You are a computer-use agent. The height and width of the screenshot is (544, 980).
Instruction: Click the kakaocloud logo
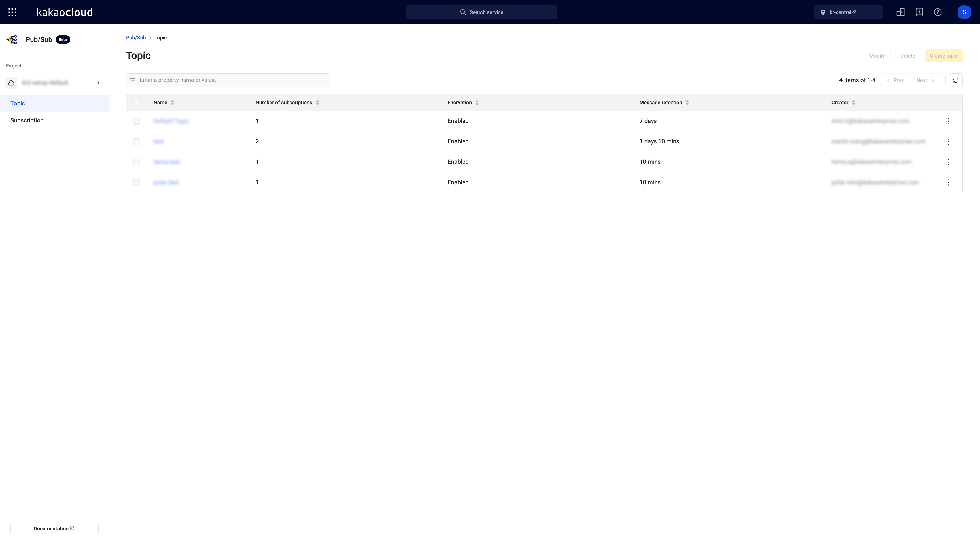(x=65, y=12)
